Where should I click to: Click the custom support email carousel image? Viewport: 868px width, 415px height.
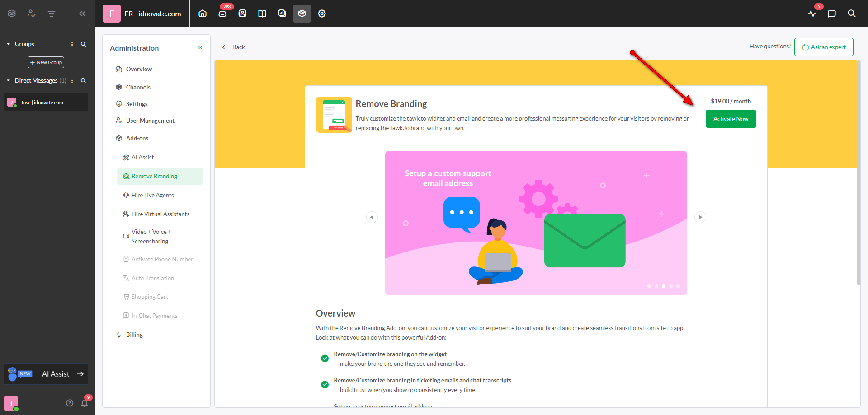coord(536,223)
